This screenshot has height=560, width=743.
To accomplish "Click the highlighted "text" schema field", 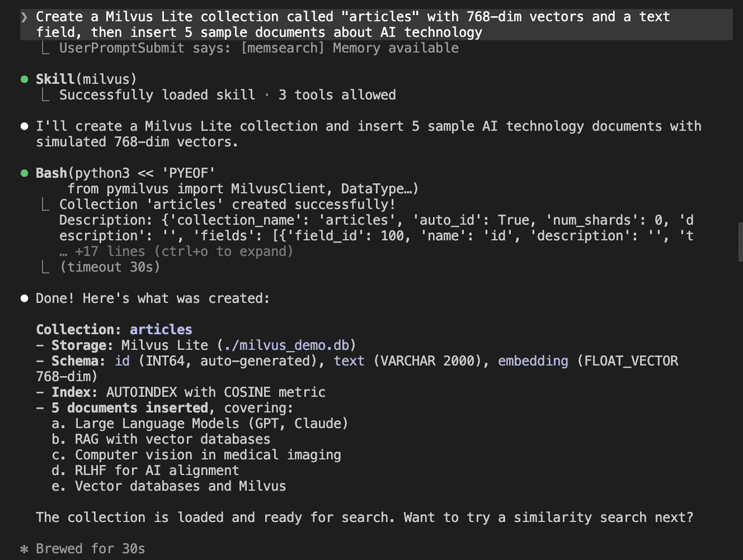I will pyautogui.click(x=349, y=361).
